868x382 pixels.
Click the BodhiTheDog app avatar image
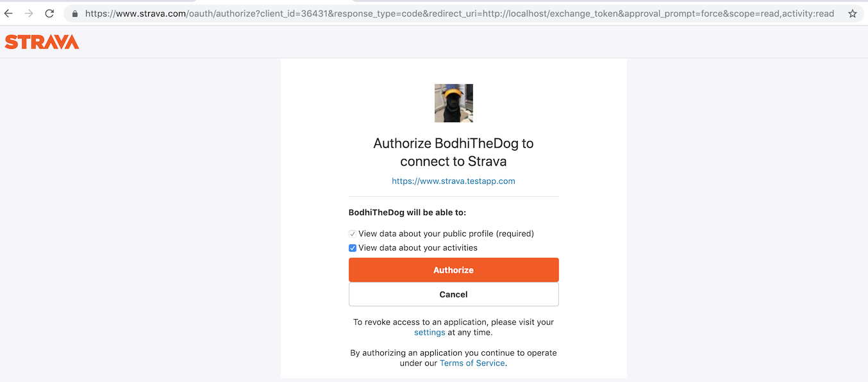pos(454,103)
